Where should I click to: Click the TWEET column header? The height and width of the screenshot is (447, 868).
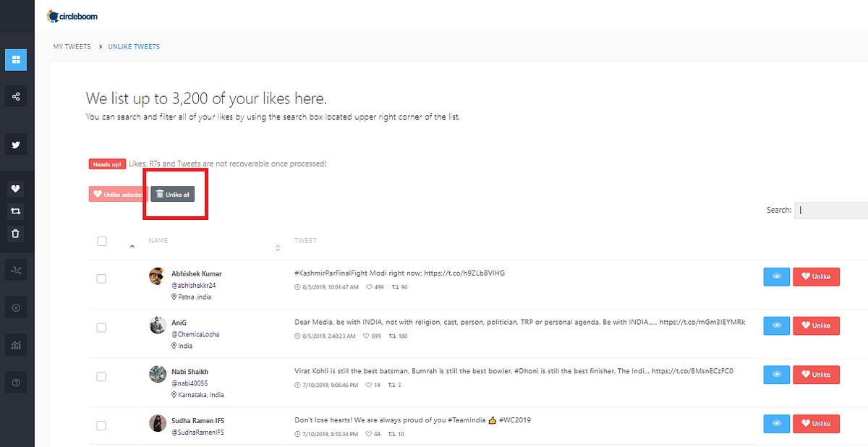coord(305,240)
